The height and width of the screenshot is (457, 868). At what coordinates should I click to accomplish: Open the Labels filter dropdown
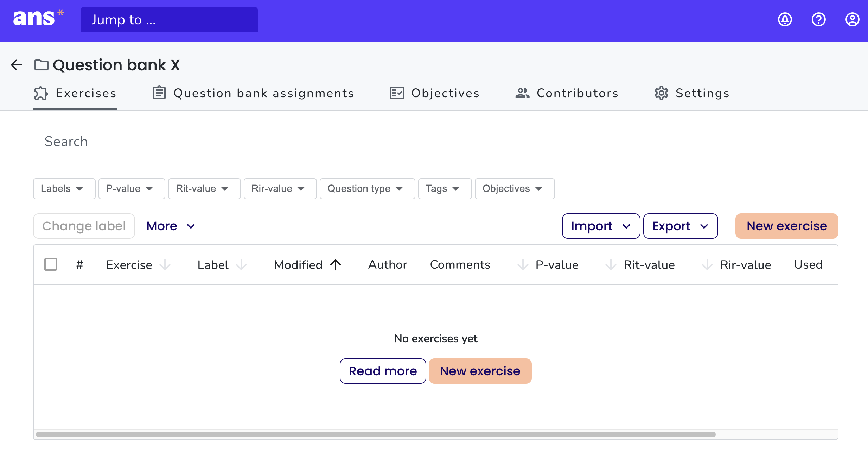click(x=64, y=189)
